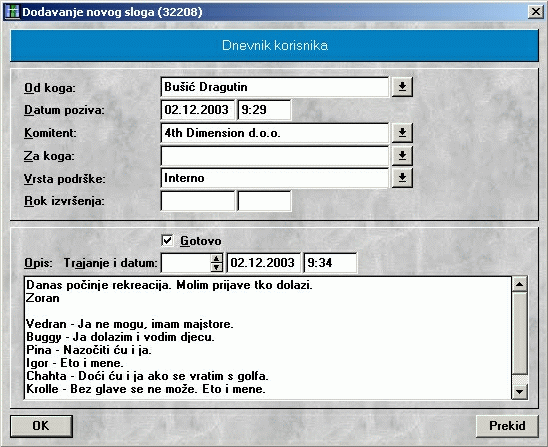Click the OK button
The image size is (548, 447).
coord(41,426)
